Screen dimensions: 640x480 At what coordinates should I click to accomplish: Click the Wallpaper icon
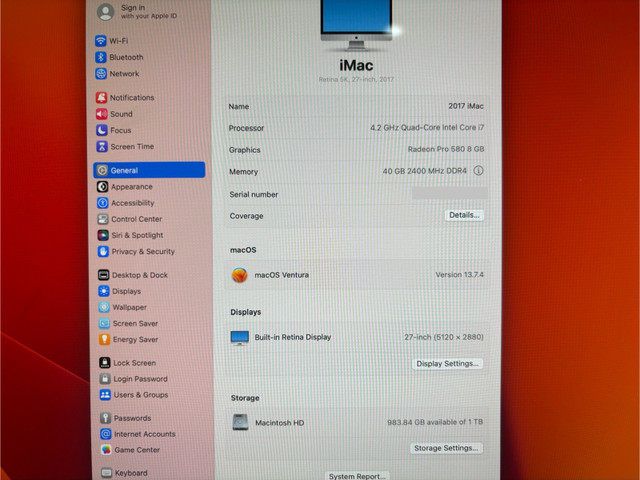(104, 307)
